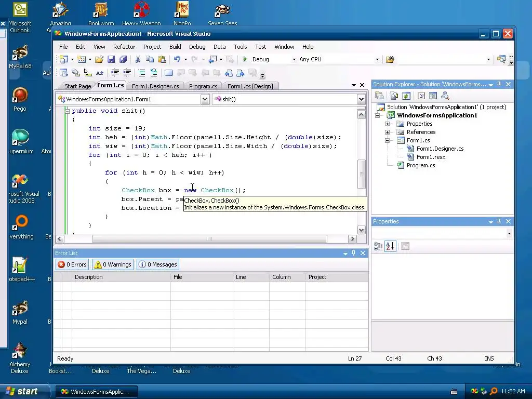The image size is (532, 399).
Task: Open the Properties object selector dropdown
Action: (x=509, y=233)
